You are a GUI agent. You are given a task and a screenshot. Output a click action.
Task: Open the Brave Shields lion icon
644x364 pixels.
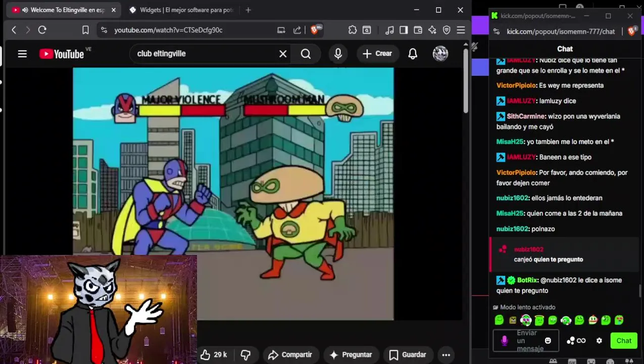(x=315, y=30)
